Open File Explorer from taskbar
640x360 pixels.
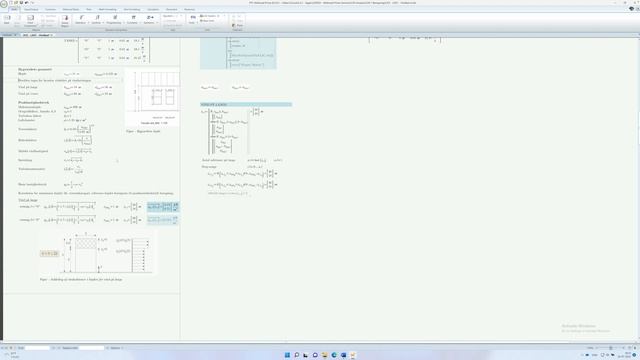324,355
